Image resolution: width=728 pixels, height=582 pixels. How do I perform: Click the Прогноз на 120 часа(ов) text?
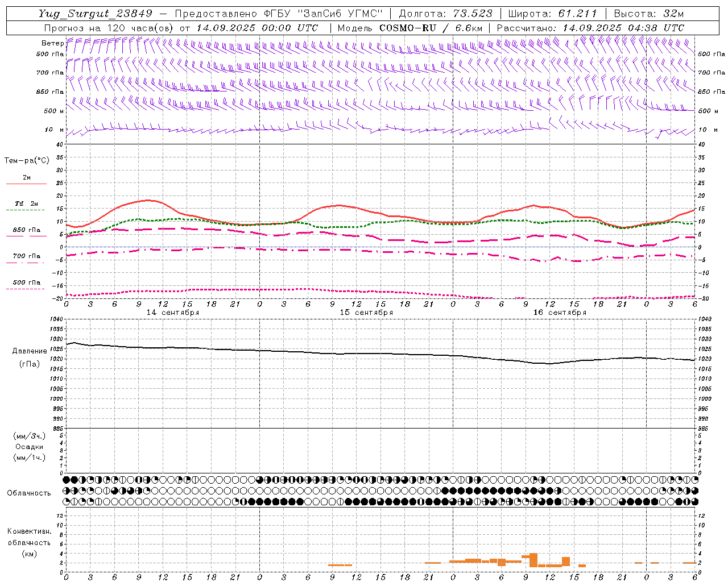(109, 28)
